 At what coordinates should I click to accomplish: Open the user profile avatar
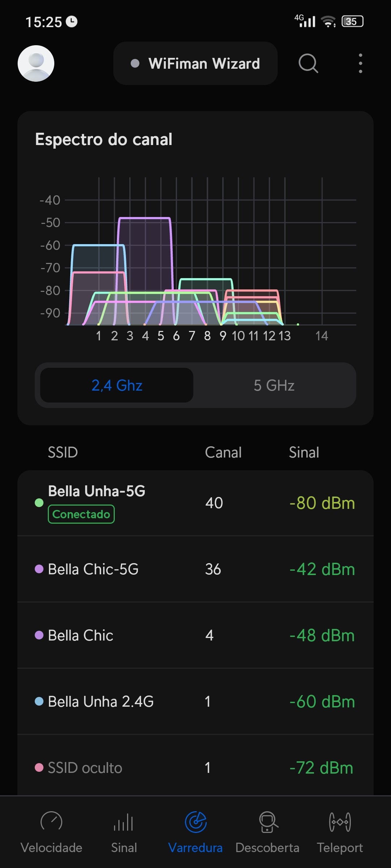(36, 63)
